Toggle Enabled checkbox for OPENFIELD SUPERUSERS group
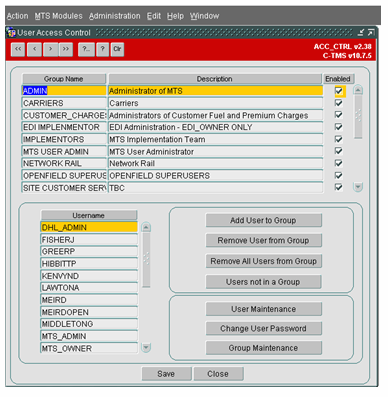The height and width of the screenshot is (397, 388). pos(339,175)
